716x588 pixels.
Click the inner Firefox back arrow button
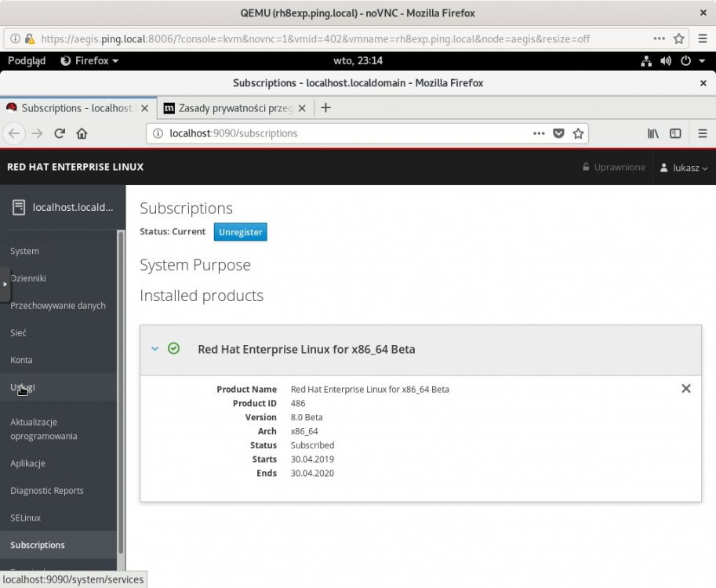tap(14, 134)
